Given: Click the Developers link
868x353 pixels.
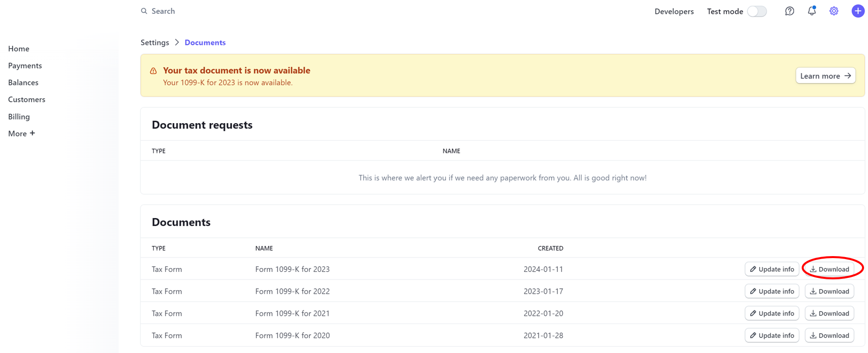Looking at the screenshot, I should tap(674, 11).
